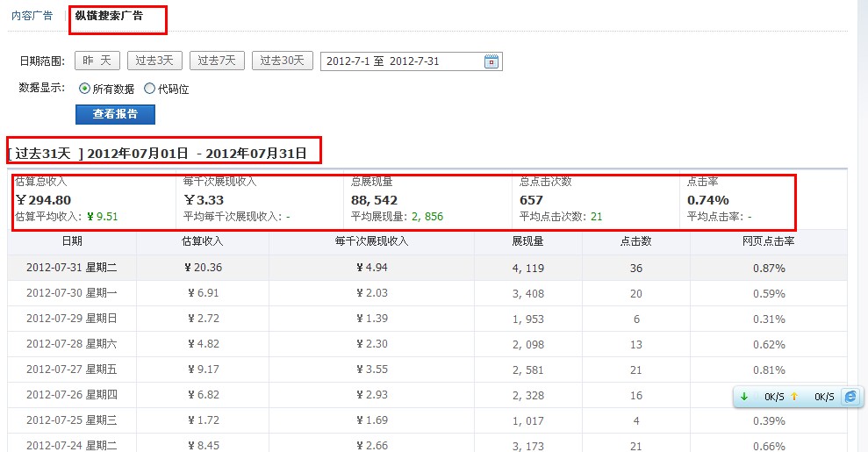Click the 点击数 column header

point(636,241)
